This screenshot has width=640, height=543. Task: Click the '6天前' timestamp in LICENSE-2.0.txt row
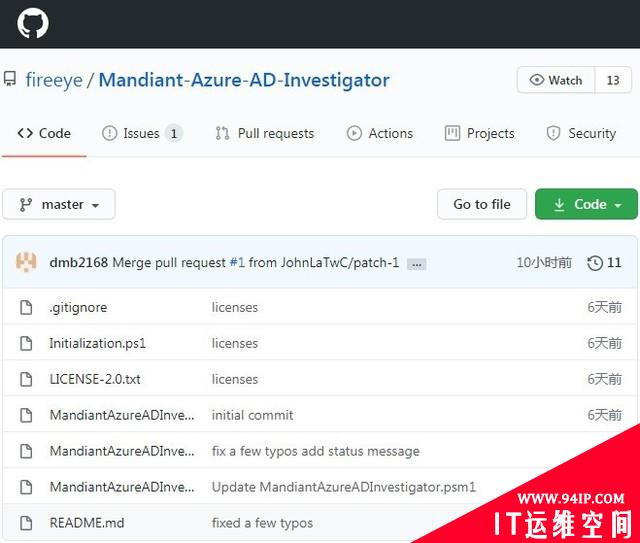[x=604, y=379]
